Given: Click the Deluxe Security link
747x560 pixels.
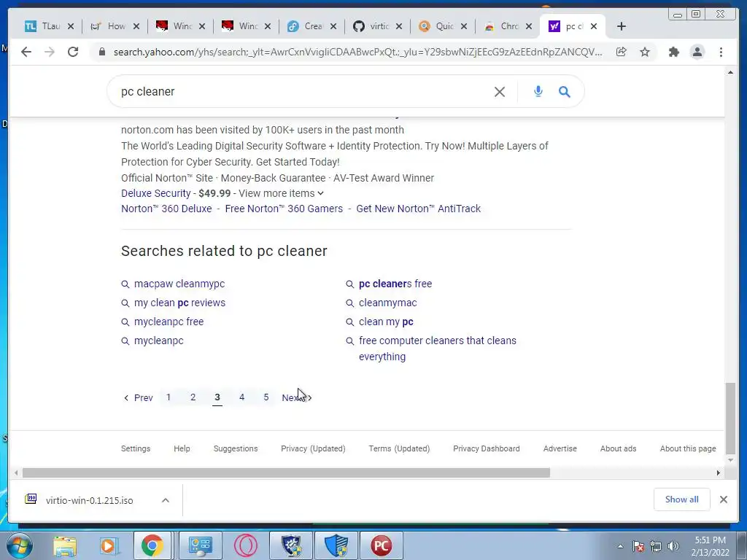Looking at the screenshot, I should (156, 193).
